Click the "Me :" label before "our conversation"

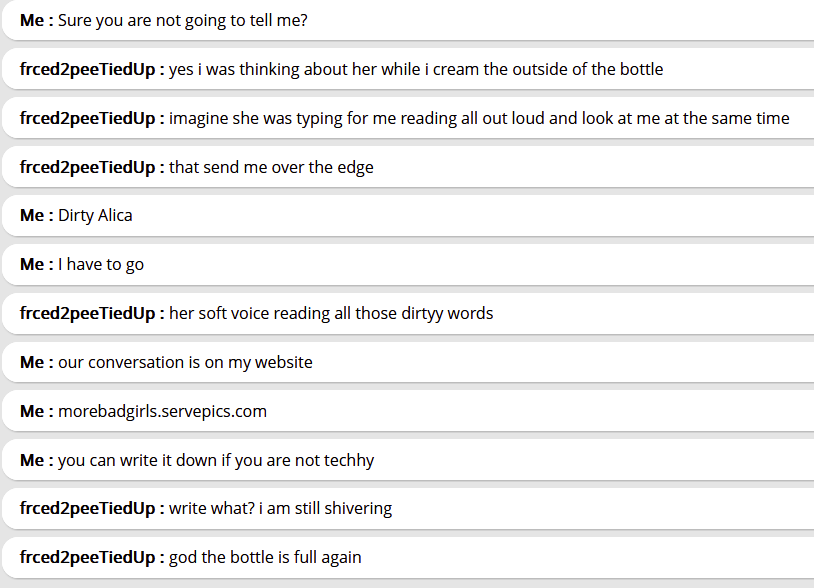point(36,363)
